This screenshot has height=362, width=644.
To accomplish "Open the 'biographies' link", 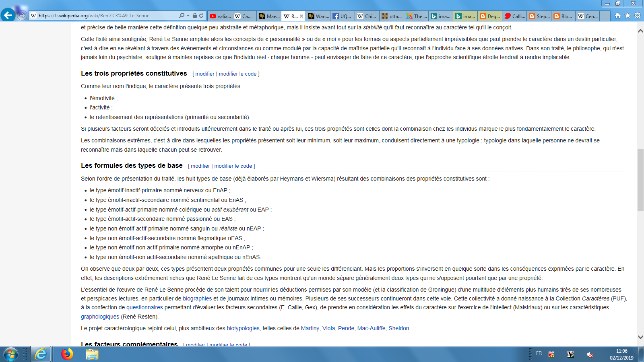I will pyautogui.click(x=197, y=298).
